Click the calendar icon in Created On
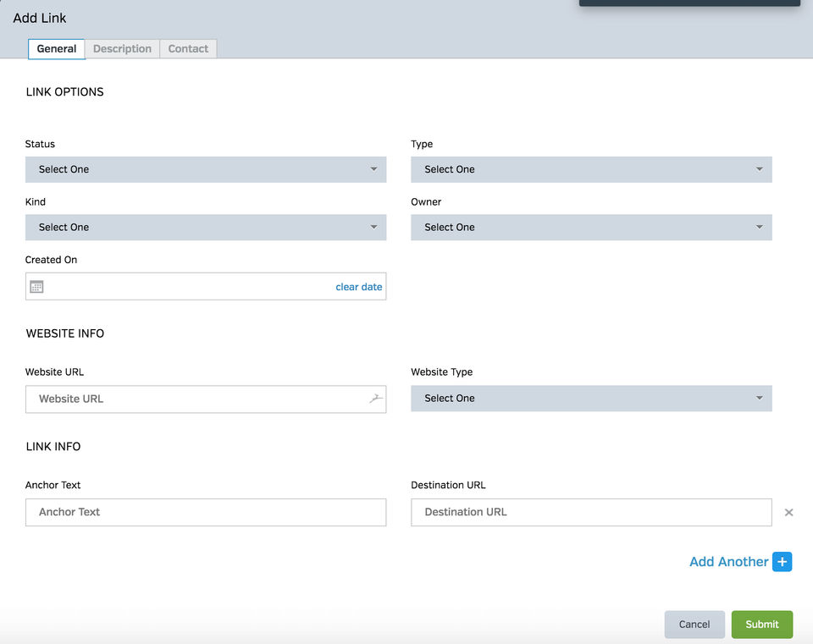Screen dimensions: 813x644 tap(36, 287)
